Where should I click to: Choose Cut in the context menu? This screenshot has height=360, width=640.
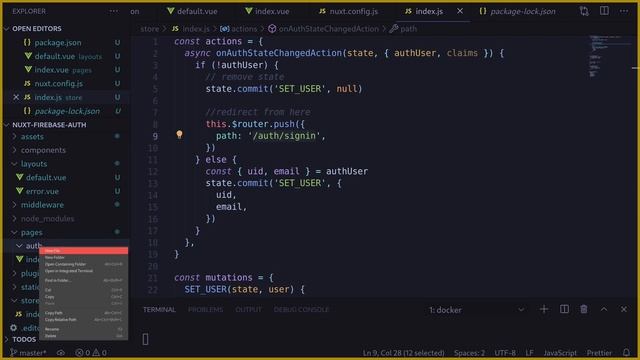coord(83,290)
